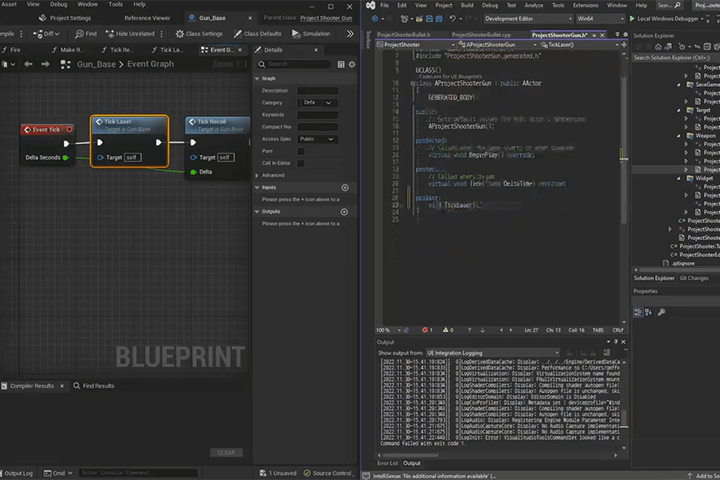Switch to the ProjectShooterBullet.cpp tab
Image resolution: width=720 pixels, height=480 pixels.
(481, 35)
